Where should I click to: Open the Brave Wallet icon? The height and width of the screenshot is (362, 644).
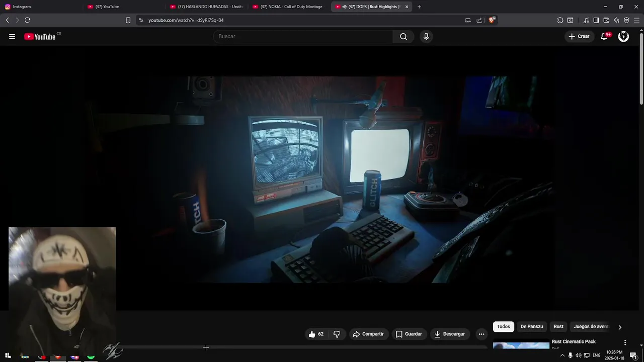point(606,20)
